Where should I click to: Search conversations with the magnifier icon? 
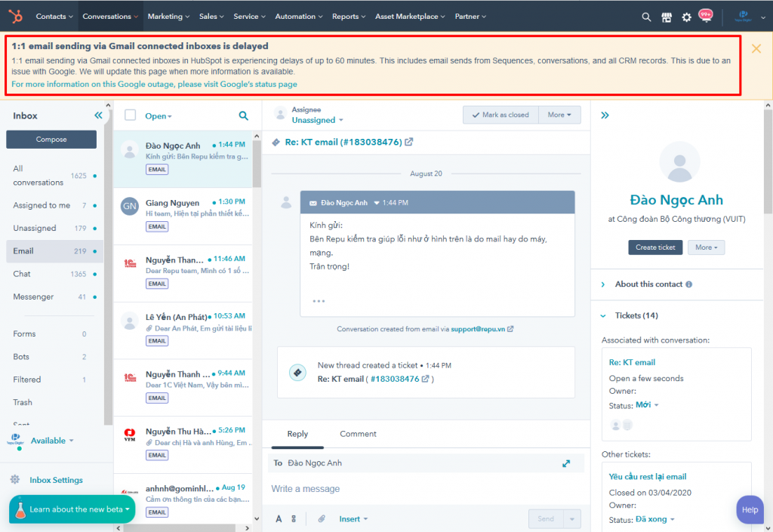244,115
